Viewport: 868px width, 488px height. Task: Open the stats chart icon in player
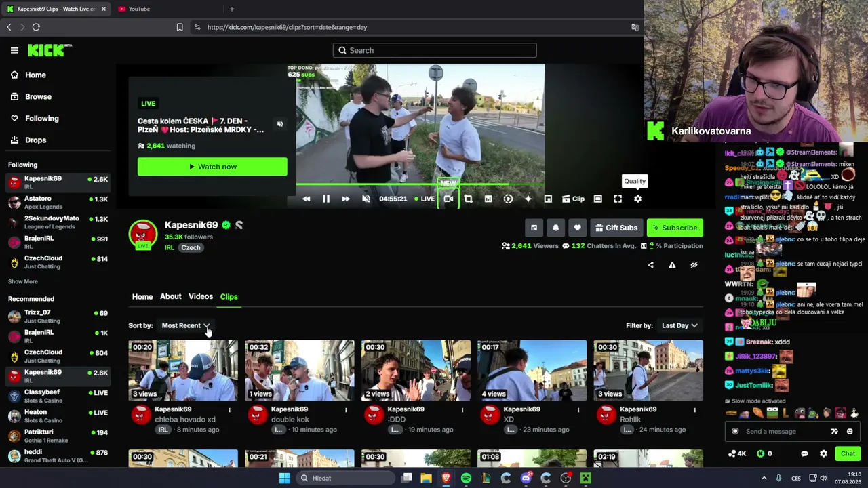[x=488, y=199]
